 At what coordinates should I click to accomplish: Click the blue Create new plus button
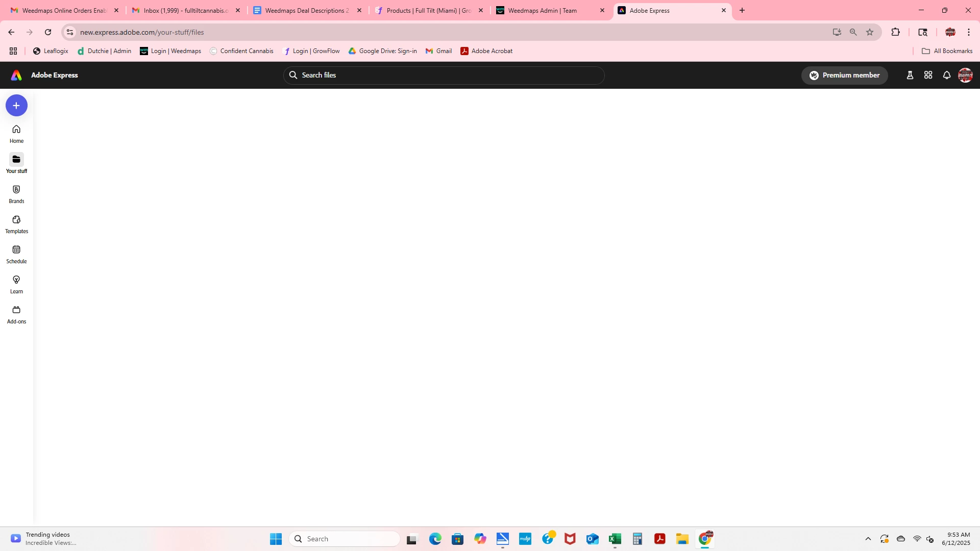tap(16, 106)
